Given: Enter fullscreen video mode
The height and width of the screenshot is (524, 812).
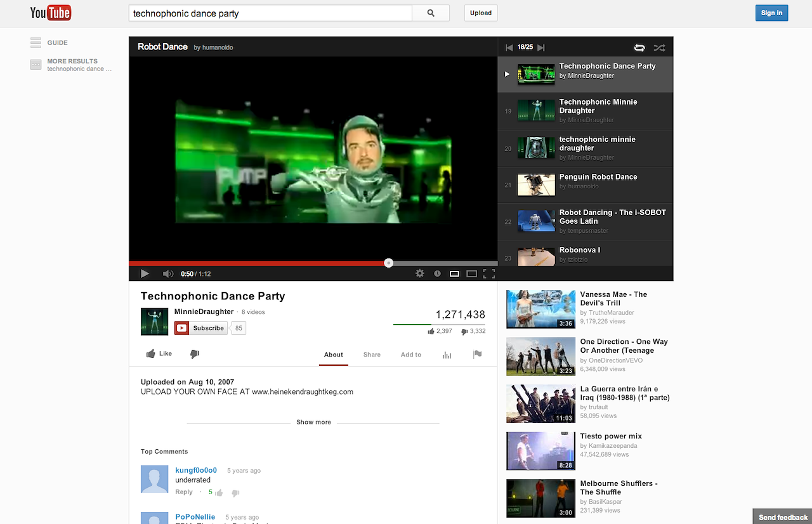Looking at the screenshot, I should tap(488, 273).
